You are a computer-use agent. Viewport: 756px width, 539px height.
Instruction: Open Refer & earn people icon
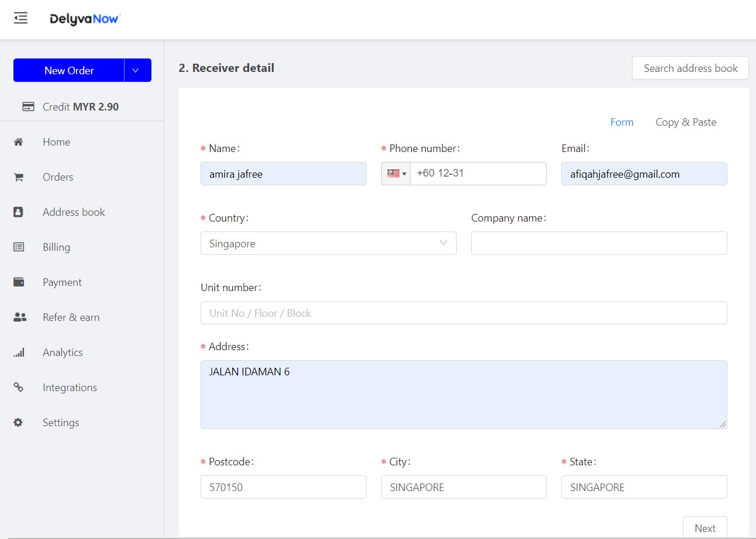click(x=20, y=317)
